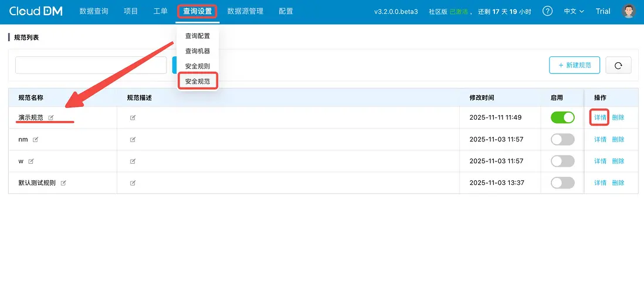
Task: Edit description in 默认测试规则 row
Action: [133, 183]
